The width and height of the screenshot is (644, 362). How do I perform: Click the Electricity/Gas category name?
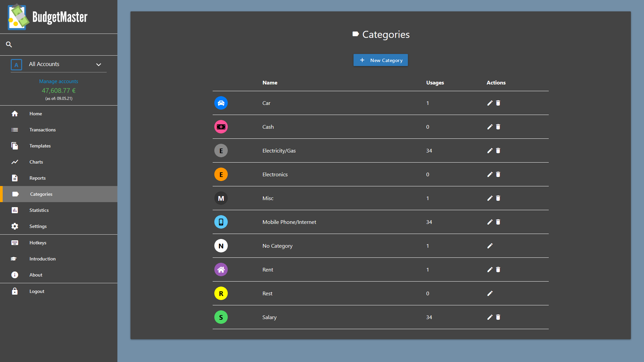pyautogui.click(x=279, y=151)
